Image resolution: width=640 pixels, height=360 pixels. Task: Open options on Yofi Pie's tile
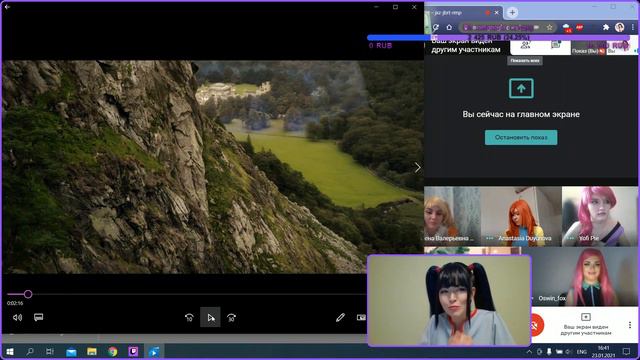pyautogui.click(x=570, y=238)
